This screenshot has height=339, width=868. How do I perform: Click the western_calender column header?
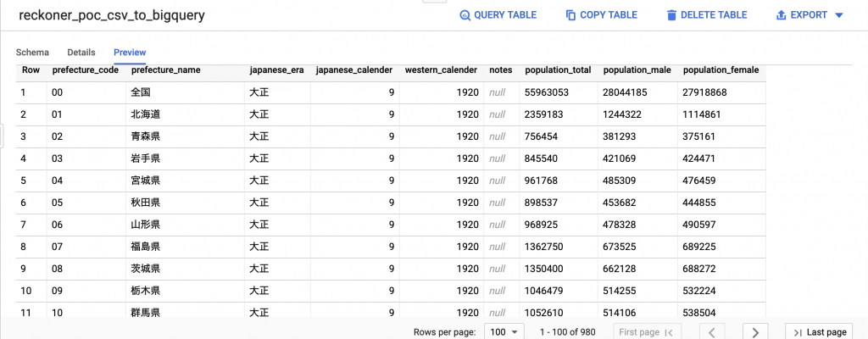pos(442,69)
